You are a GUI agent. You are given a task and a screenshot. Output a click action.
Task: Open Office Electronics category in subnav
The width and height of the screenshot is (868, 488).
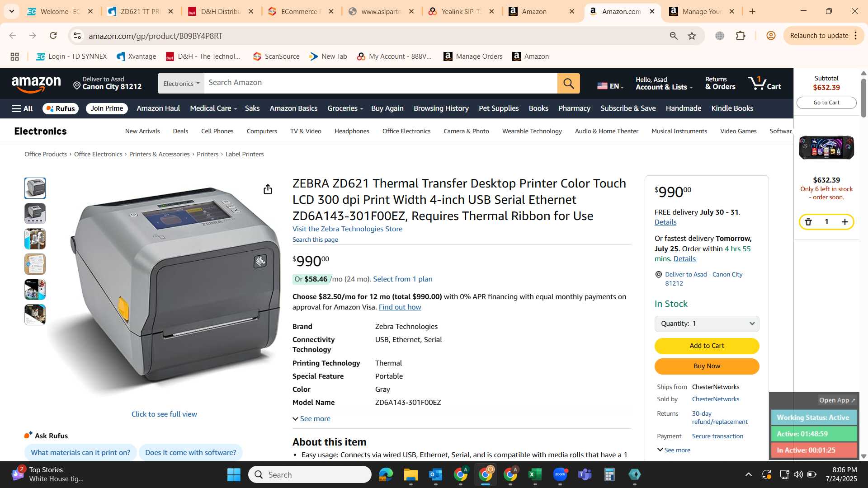coord(406,131)
